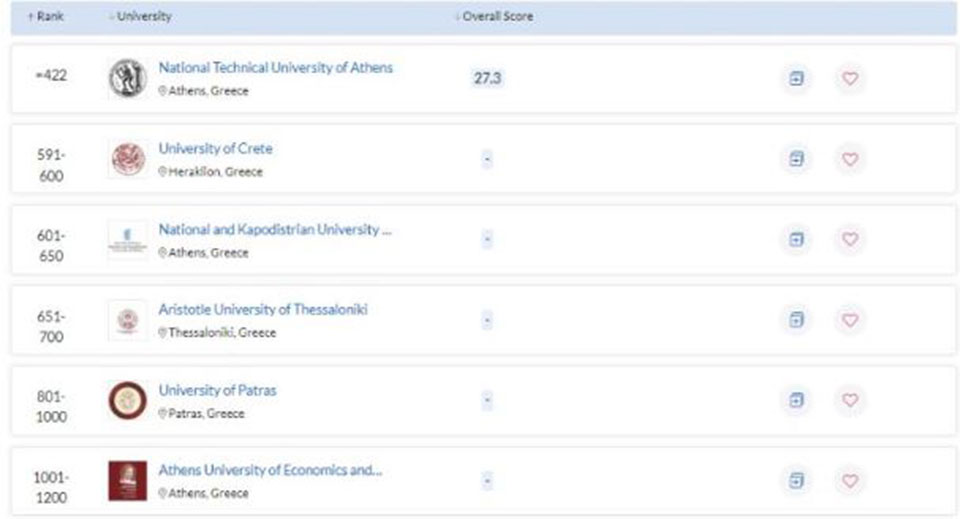Open Aristotle University of Thessaloniki link

coord(262,310)
